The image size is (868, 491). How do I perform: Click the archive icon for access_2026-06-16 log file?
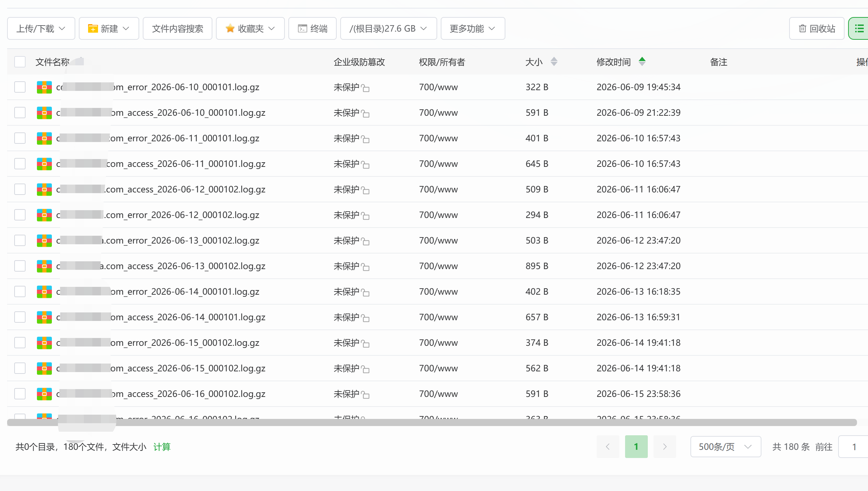point(44,394)
